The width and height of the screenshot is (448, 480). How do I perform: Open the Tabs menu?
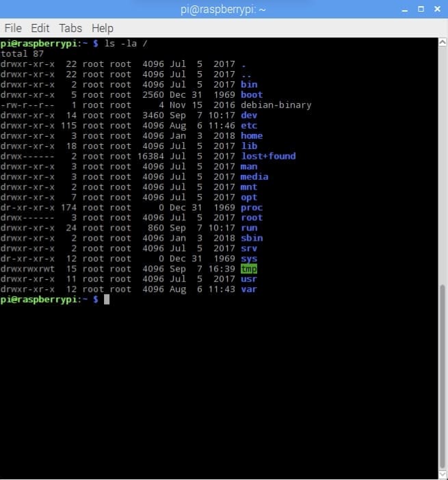coord(70,28)
